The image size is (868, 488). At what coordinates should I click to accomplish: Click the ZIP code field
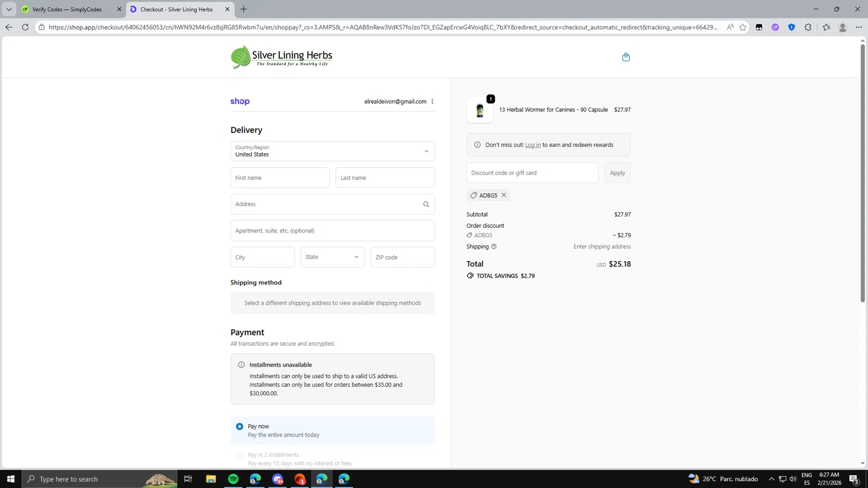[x=403, y=257]
